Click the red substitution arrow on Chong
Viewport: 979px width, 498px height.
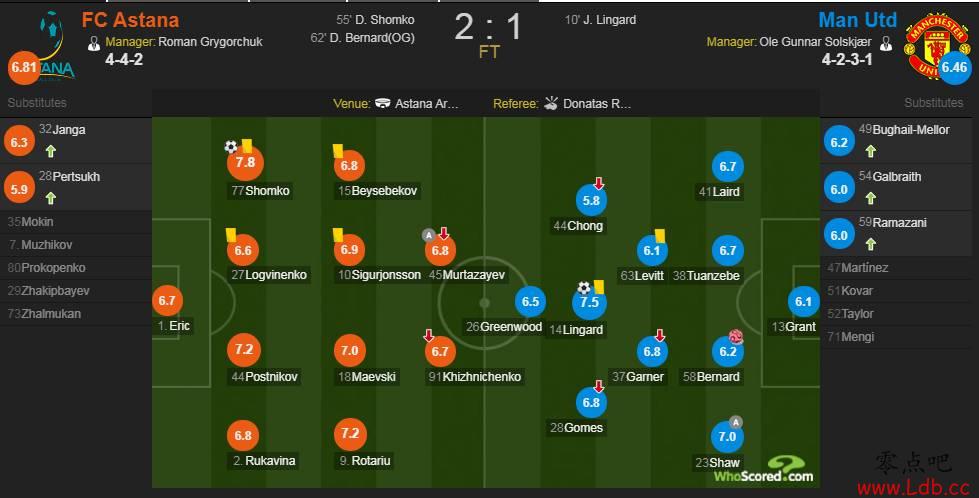point(599,183)
